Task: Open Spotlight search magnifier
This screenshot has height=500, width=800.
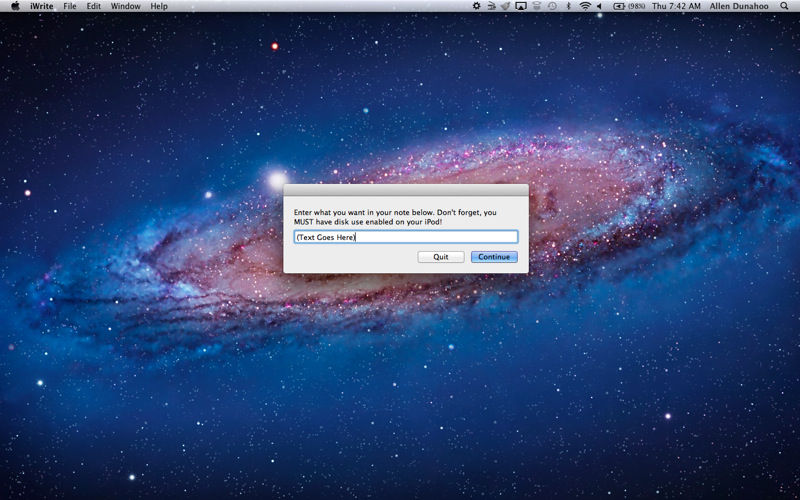Action: pos(784,6)
